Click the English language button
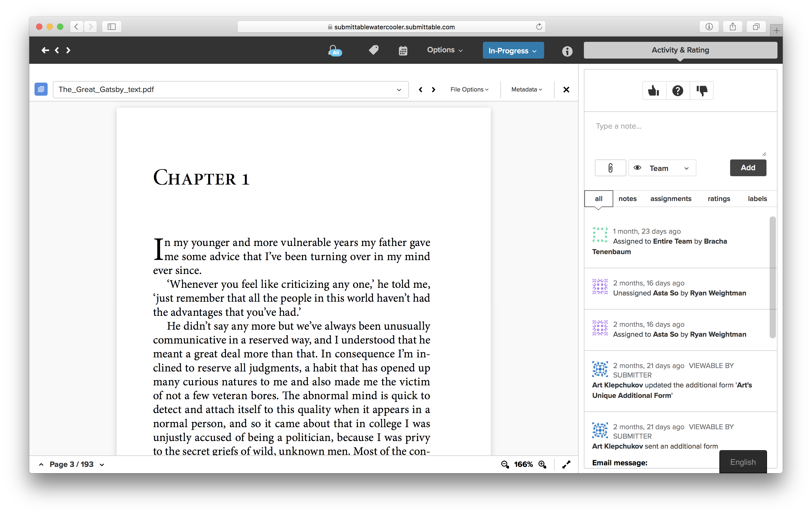The height and width of the screenshot is (515, 812). (x=743, y=462)
